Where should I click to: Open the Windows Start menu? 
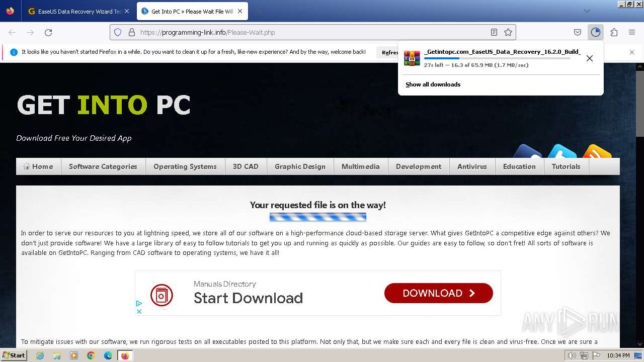[14, 355]
